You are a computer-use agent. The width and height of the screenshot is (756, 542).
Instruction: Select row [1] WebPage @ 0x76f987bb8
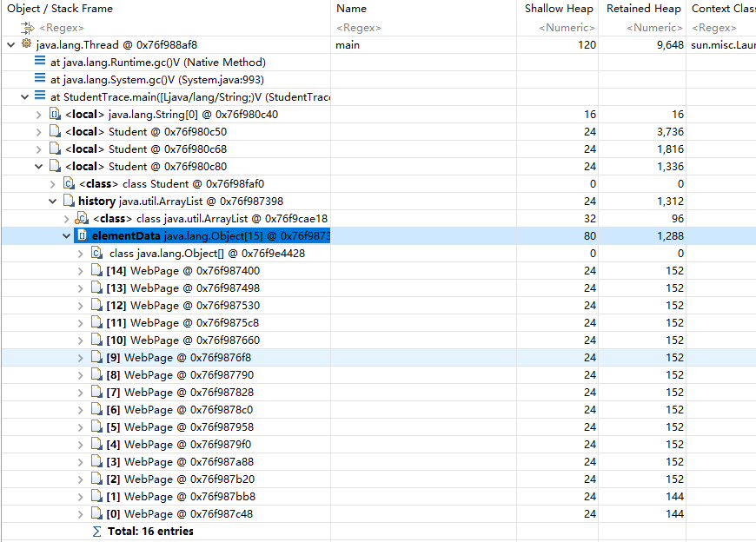click(378, 496)
